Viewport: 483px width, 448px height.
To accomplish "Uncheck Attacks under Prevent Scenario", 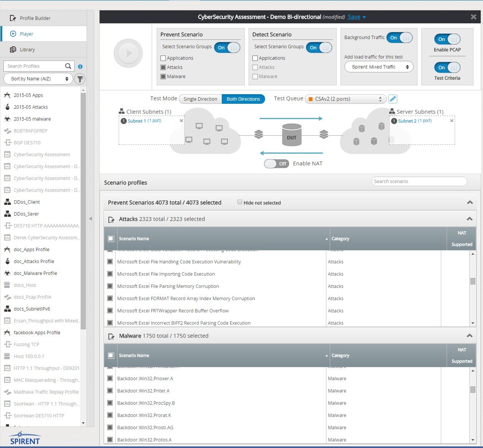I will pyautogui.click(x=163, y=67).
